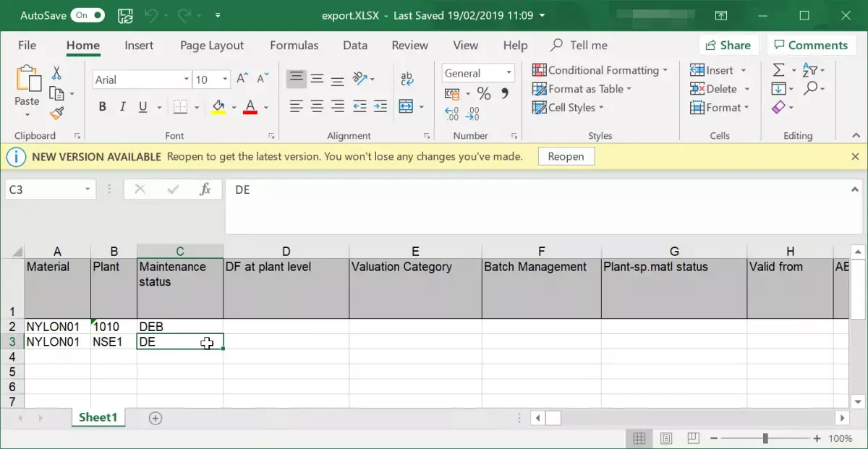868x449 pixels.
Task: Select the Format Painter brush
Action: [56, 113]
